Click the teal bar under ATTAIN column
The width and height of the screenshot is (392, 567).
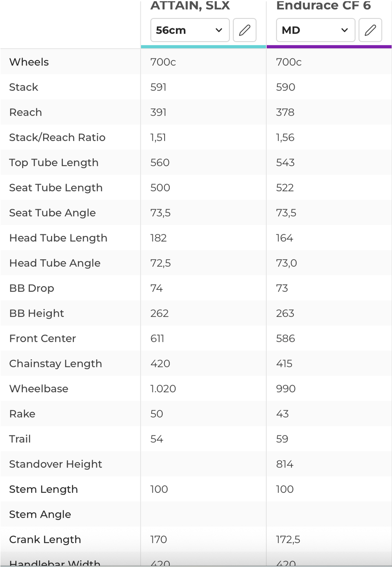(203, 47)
